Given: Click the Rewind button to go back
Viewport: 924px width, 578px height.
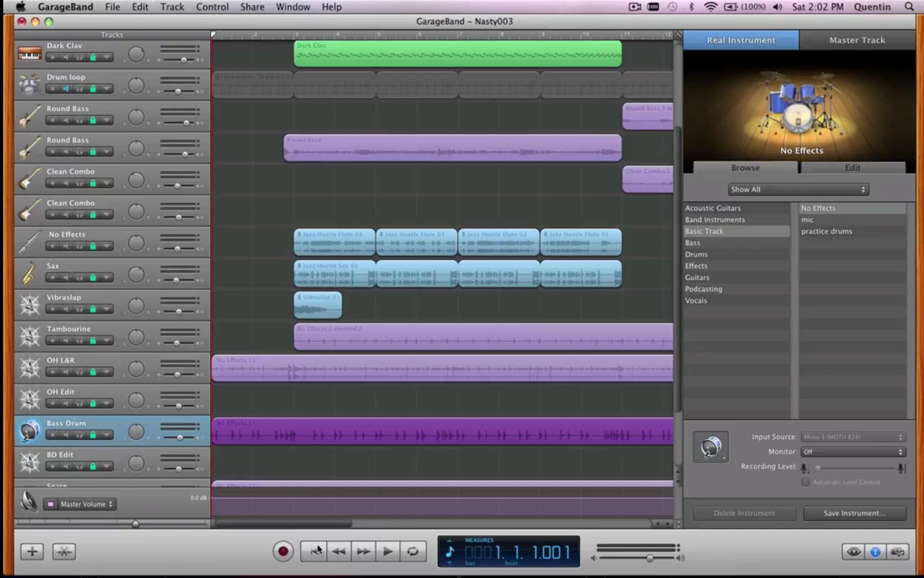Looking at the screenshot, I should tap(339, 552).
